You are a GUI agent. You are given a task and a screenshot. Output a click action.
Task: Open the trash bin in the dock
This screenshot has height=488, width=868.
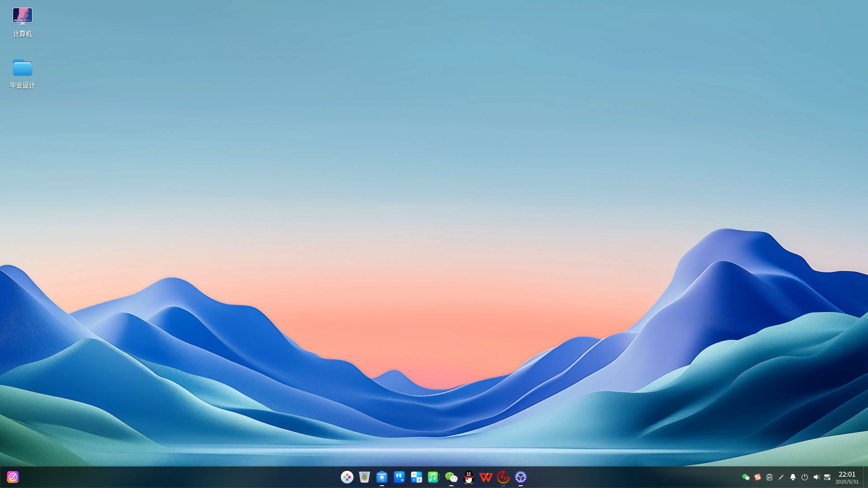(x=364, y=477)
